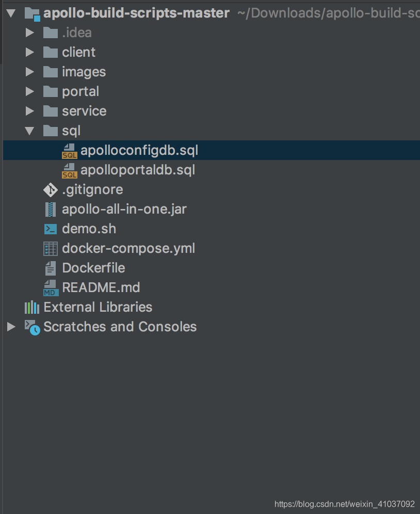Screen dimensions: 420x514
Task: Click the git icon next to .gitignore
Action: pos(51,190)
